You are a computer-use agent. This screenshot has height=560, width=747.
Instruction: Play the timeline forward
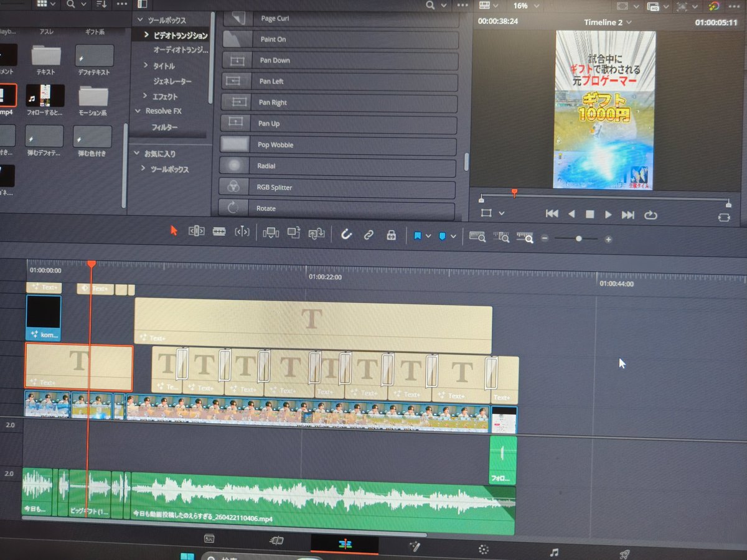[608, 215]
